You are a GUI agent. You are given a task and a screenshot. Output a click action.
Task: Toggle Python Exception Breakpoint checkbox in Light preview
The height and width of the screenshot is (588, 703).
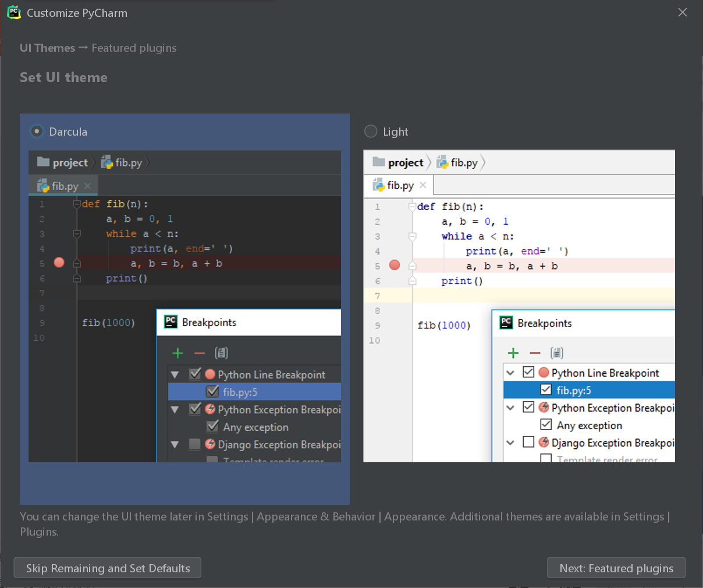[x=528, y=407]
